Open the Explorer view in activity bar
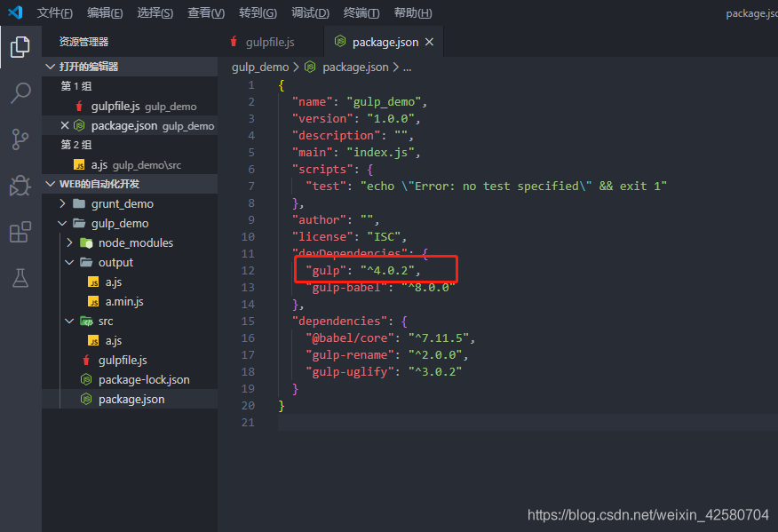 coord(20,47)
